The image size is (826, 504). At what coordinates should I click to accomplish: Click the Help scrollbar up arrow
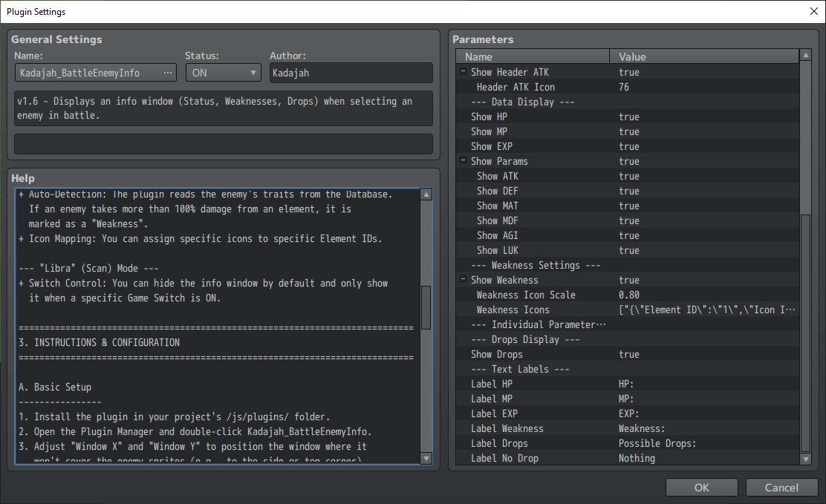(x=426, y=194)
